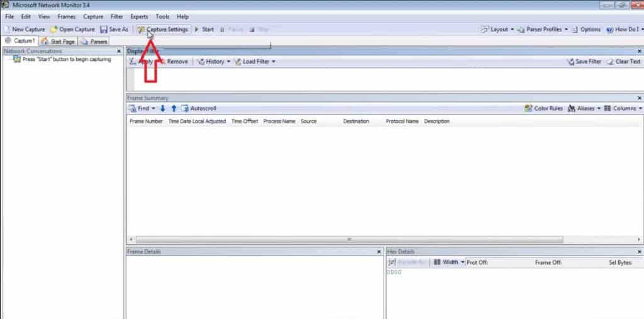Open the Width dropdown in Hex Details

[x=449, y=262]
